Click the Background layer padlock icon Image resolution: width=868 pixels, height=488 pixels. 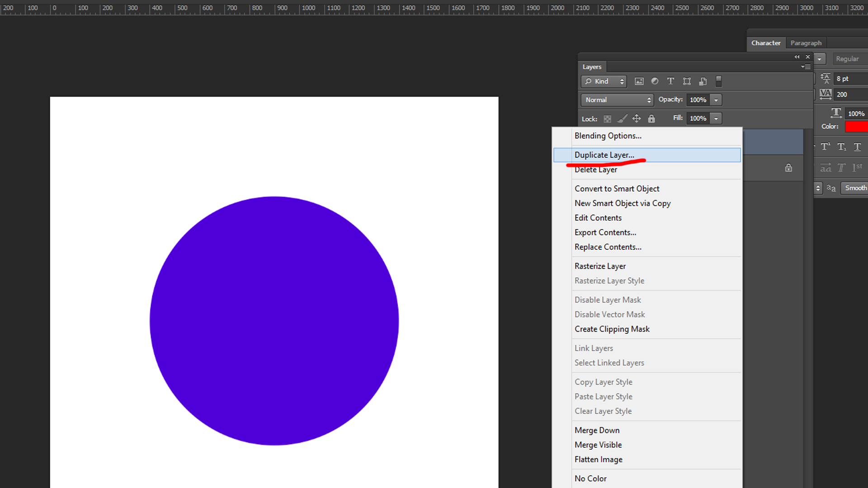(788, 168)
